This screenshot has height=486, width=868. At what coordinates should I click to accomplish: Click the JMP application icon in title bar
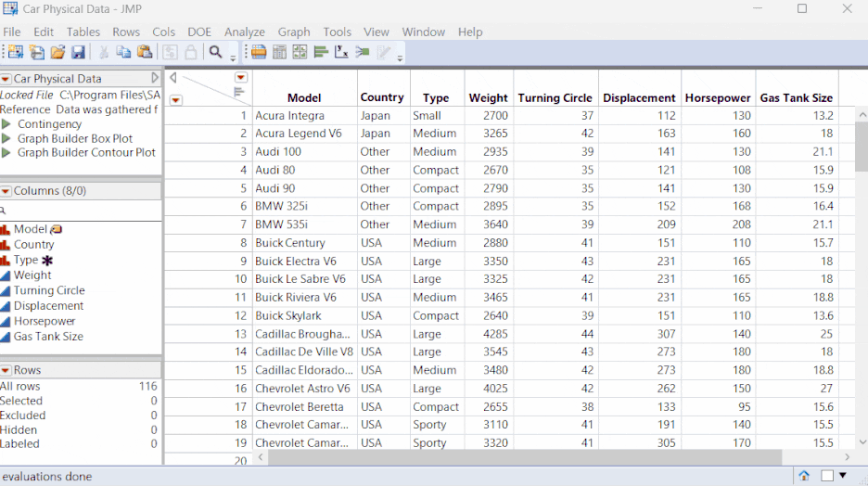tap(10, 9)
